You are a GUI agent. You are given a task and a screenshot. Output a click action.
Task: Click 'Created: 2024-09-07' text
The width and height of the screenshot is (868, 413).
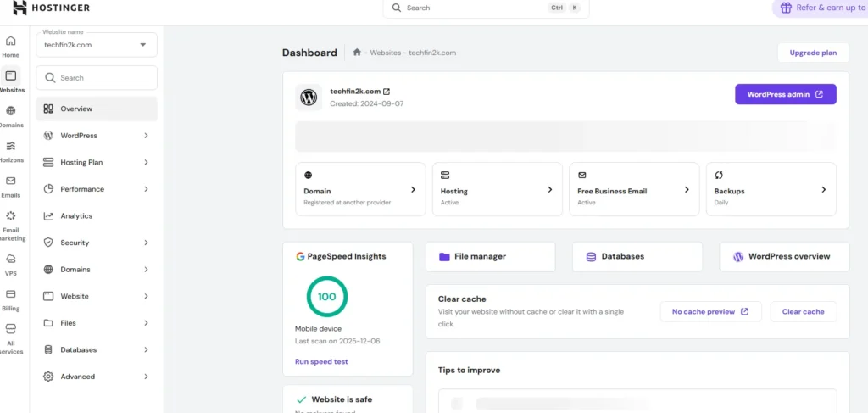point(367,103)
